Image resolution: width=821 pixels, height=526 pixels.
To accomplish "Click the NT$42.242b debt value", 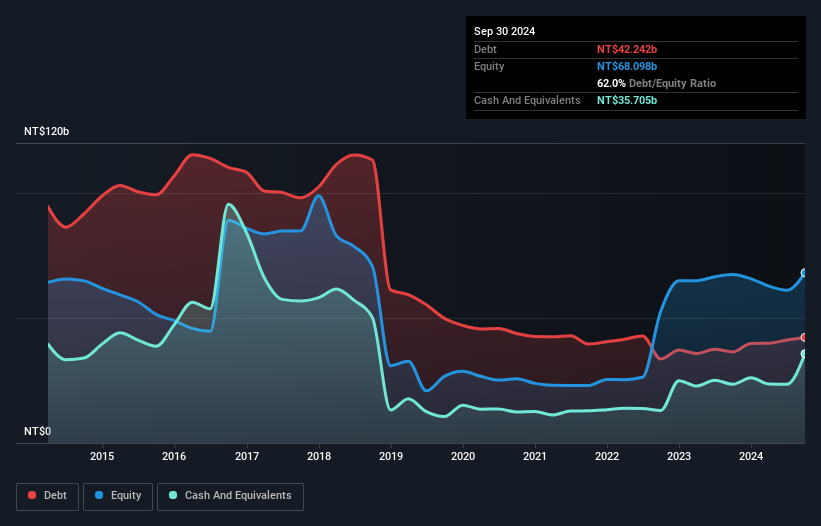I will pos(627,49).
